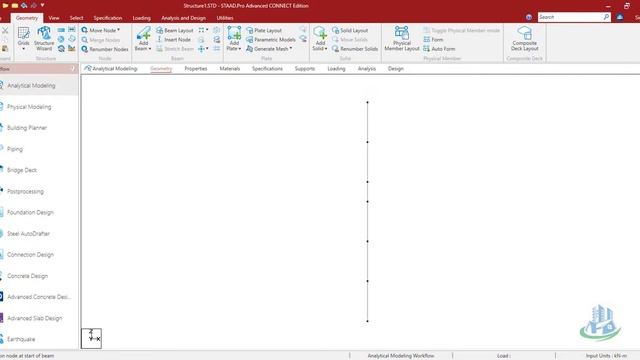
Task: Click Move Solids
Action: pyautogui.click(x=350, y=40)
